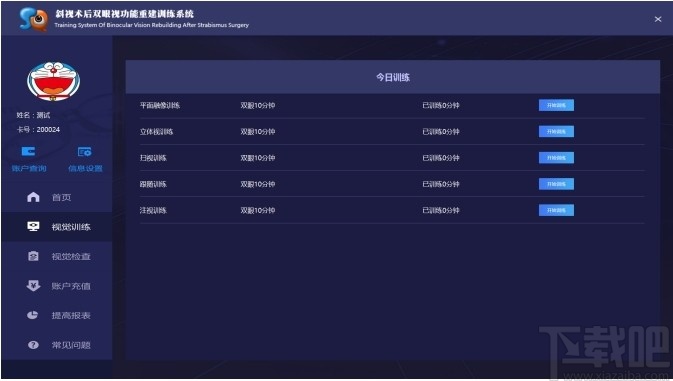Click 扫视训练 row name
Image resolution: width=673 pixels, height=381 pixels.
[x=153, y=158]
